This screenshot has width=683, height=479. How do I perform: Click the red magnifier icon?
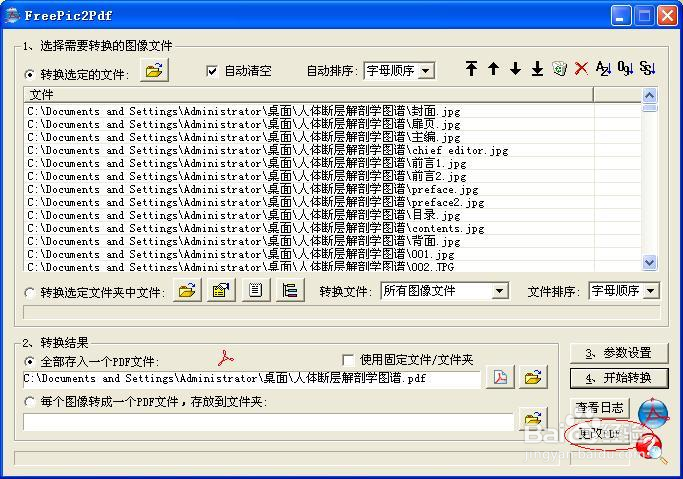coord(650,449)
